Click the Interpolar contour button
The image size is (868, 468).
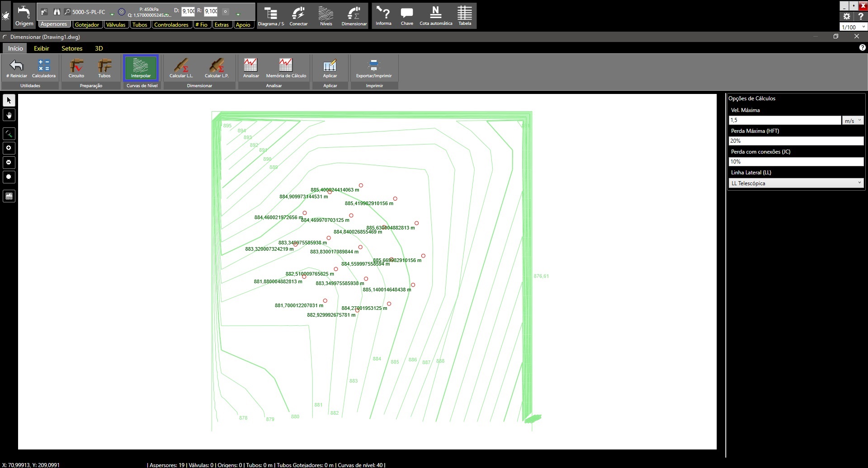pos(141,68)
